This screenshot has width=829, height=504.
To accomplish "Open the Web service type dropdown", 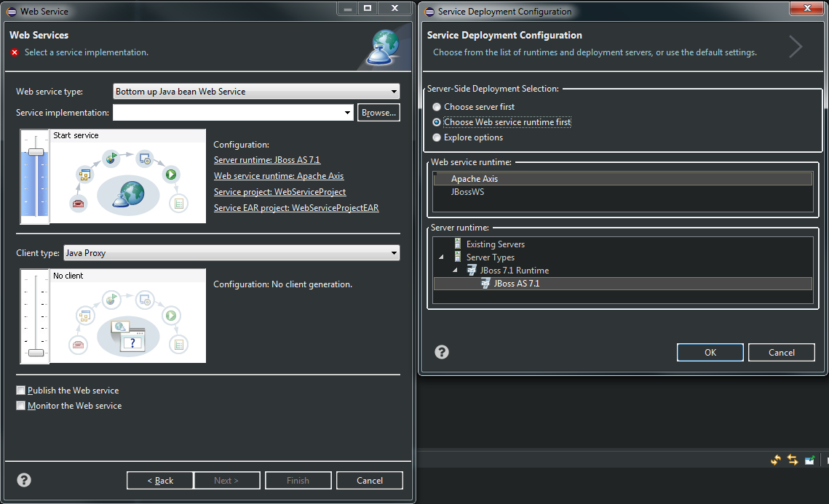I will pyautogui.click(x=256, y=92).
